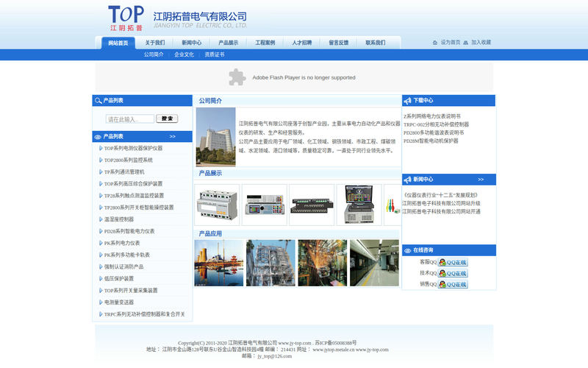Image resolution: width=588 pixels, height=368 pixels.
Task: Open the 产品展示 nav tab
Action: [x=229, y=43]
